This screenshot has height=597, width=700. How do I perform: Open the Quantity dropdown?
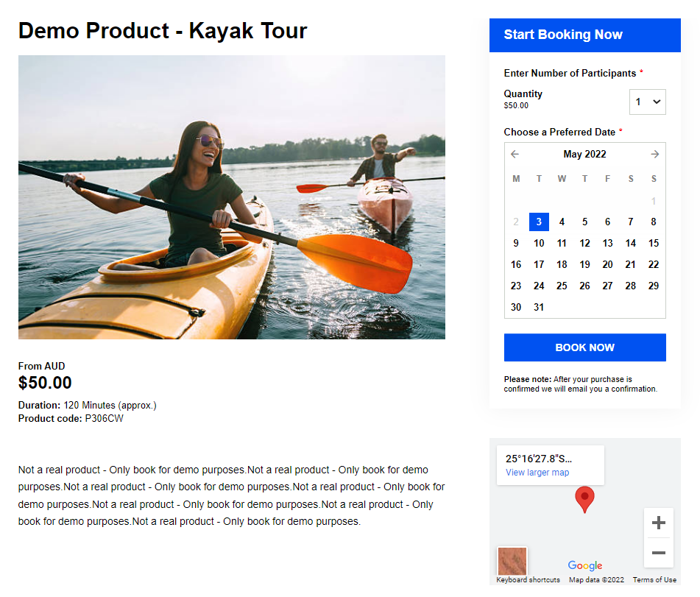coord(647,102)
